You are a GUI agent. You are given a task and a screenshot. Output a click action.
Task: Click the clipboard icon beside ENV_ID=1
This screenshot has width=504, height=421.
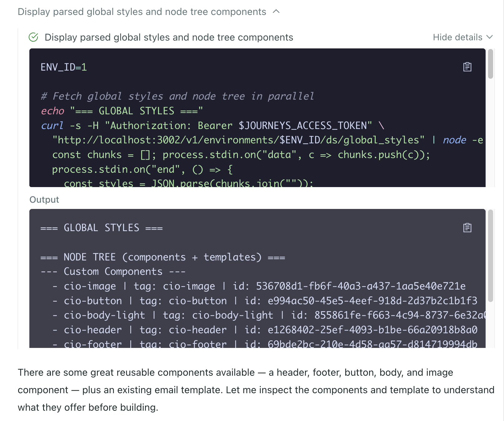tap(467, 67)
